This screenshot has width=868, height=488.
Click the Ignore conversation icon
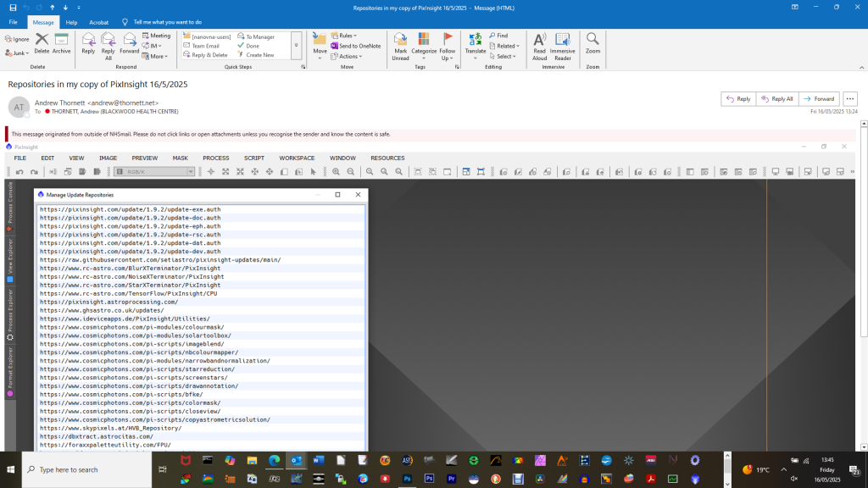point(17,39)
